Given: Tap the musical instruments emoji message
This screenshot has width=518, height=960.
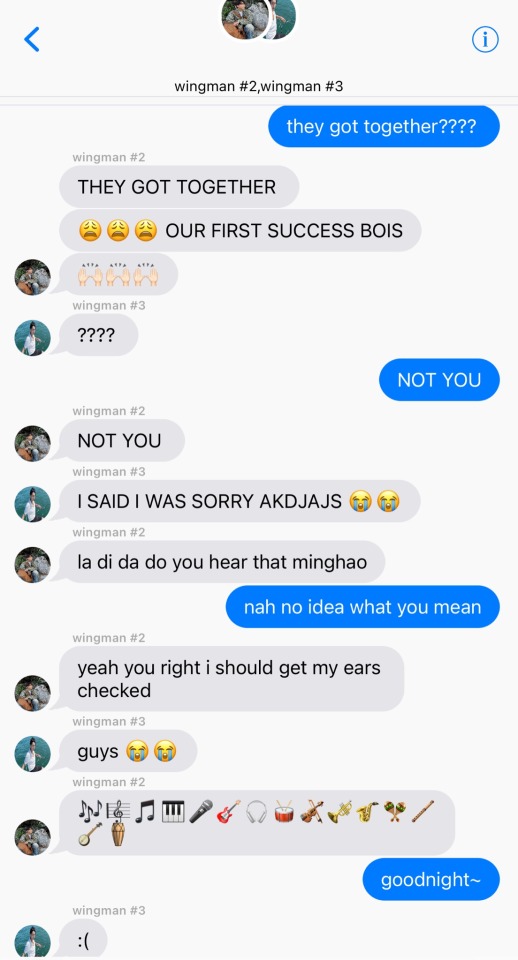Looking at the screenshot, I should pos(257,823).
